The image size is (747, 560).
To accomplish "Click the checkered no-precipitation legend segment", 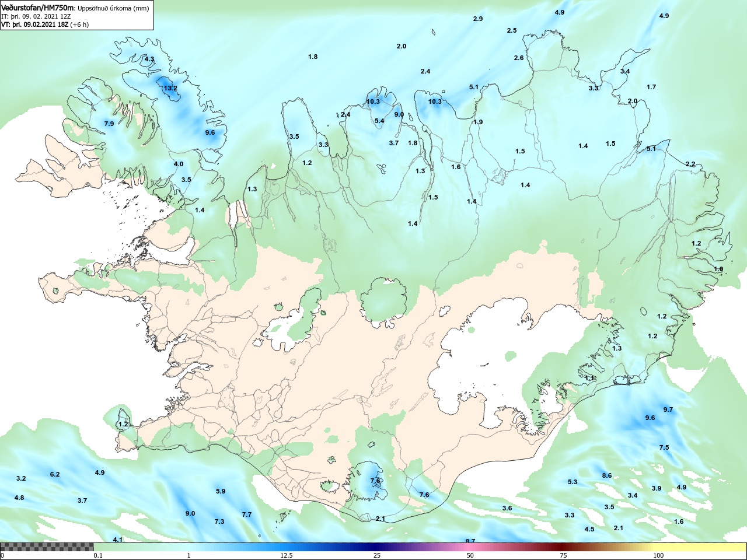I will 47,547.
